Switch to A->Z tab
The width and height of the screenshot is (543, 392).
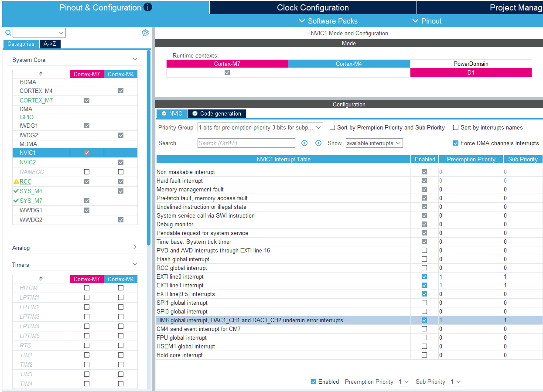(x=50, y=44)
